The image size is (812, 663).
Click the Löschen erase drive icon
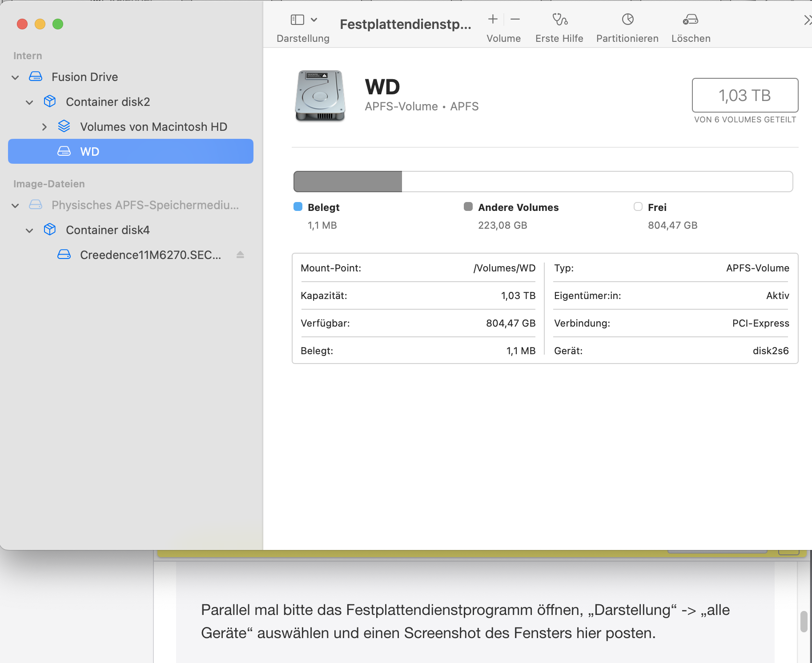[x=691, y=20]
